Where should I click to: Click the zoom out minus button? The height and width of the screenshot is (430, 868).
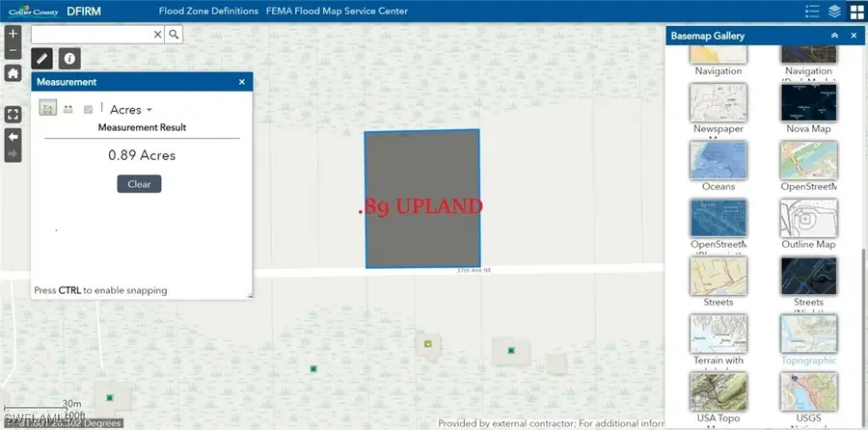(13, 49)
